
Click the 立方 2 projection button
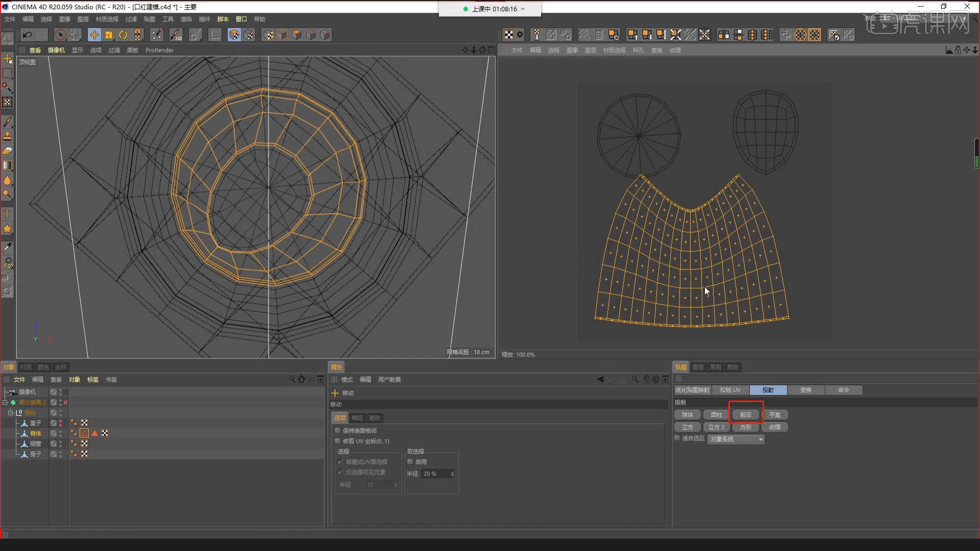[717, 427]
